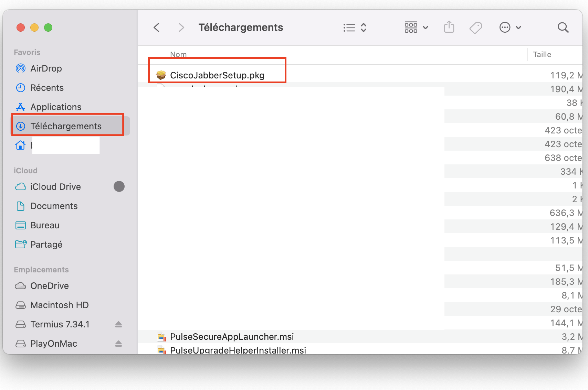Select the CiscoJabberSetup.pkg file
This screenshot has height=390, width=588.
tap(217, 75)
